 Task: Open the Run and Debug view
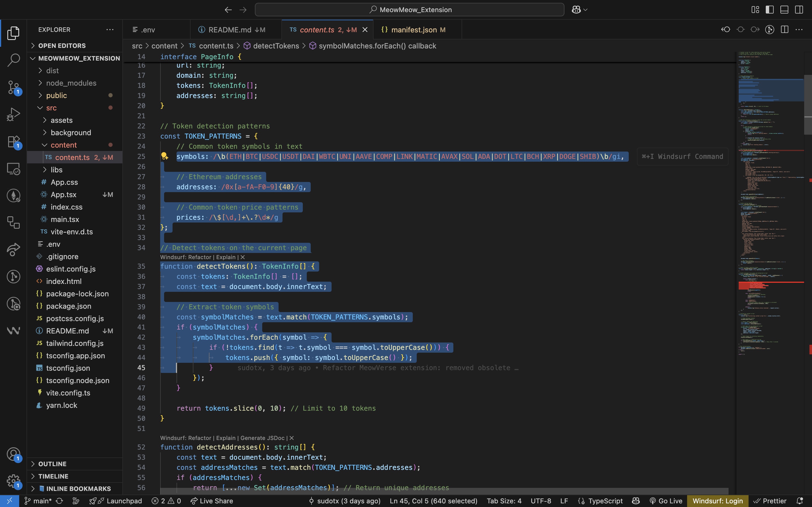pyautogui.click(x=14, y=114)
